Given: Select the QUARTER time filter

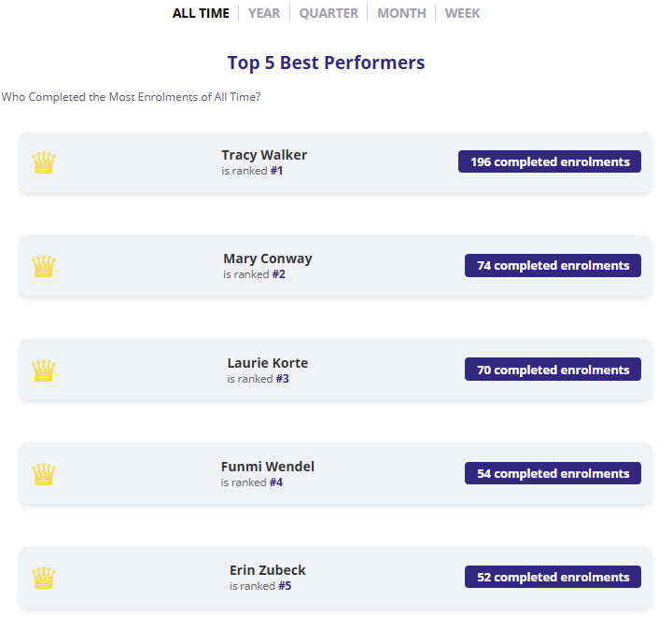Looking at the screenshot, I should [329, 13].
